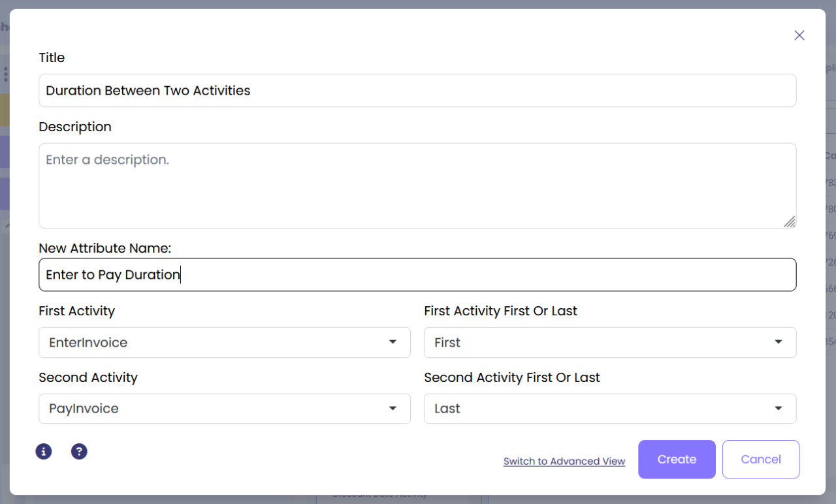Open the First Activity dropdown showing EnterInvoice
836x504 pixels.
pyautogui.click(x=224, y=342)
